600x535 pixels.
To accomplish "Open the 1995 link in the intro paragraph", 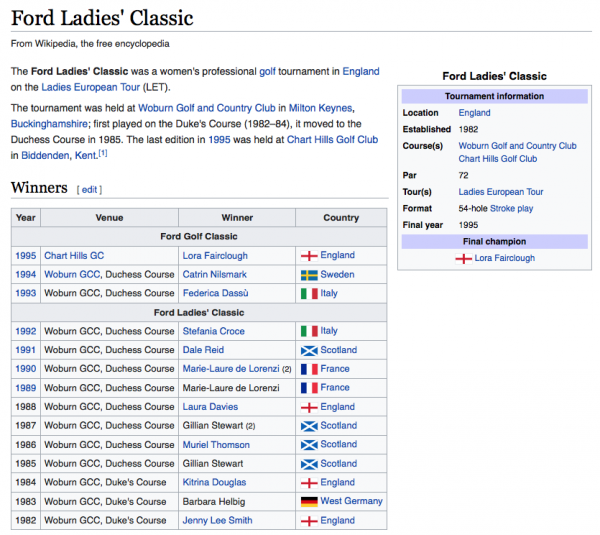I will point(219,139).
